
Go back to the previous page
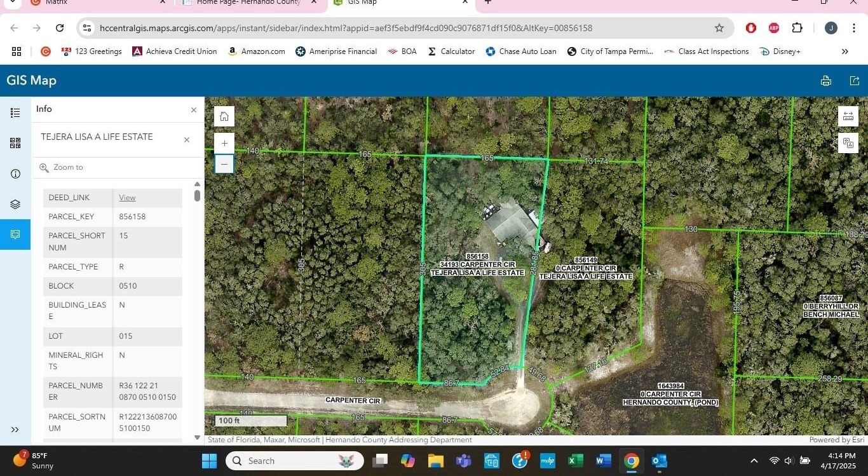[14, 28]
